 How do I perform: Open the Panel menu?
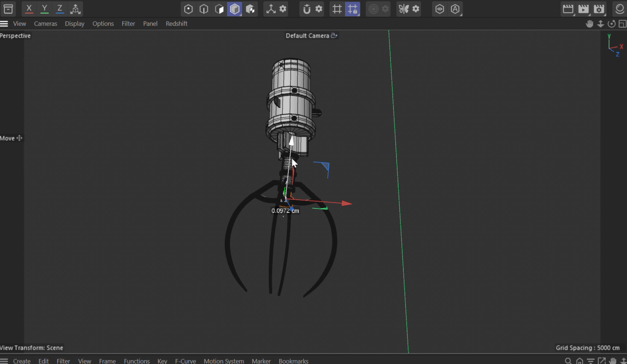click(150, 24)
